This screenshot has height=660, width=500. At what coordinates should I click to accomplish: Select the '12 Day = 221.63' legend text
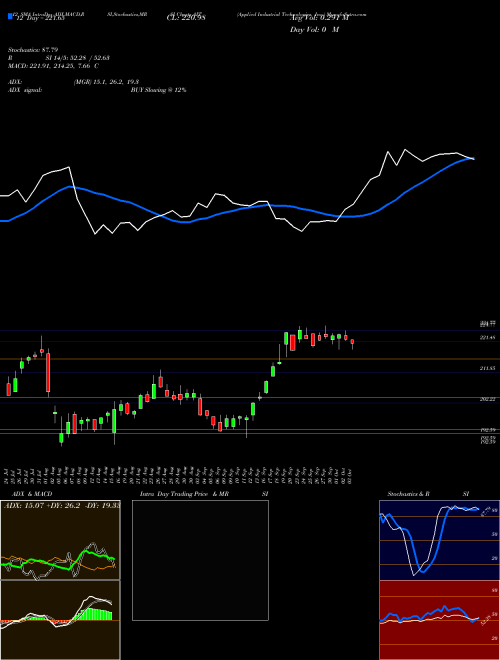click(x=39, y=18)
